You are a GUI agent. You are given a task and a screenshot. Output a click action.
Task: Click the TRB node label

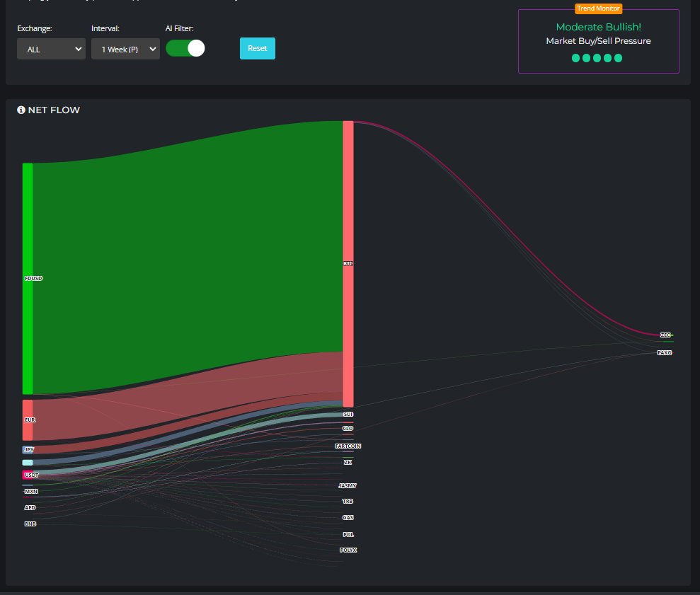(x=348, y=502)
